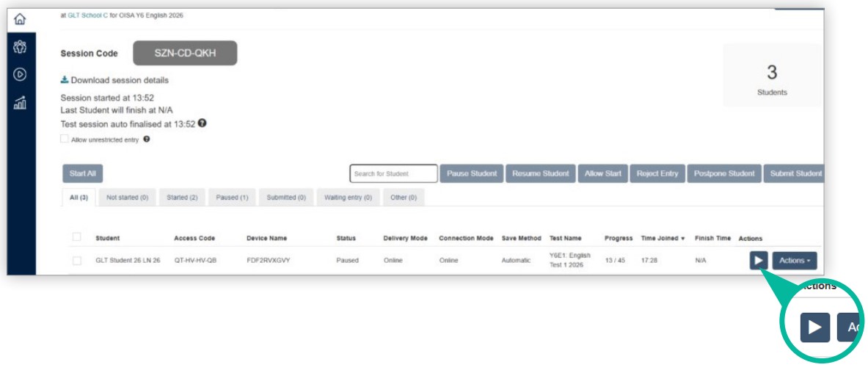Open the Waiting entry (0) tab

pyautogui.click(x=348, y=198)
